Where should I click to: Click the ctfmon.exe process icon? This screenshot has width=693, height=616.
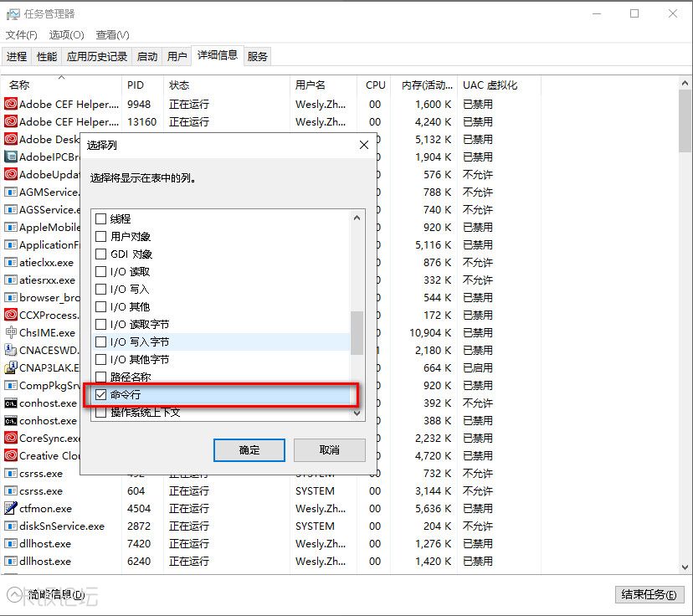(x=11, y=508)
